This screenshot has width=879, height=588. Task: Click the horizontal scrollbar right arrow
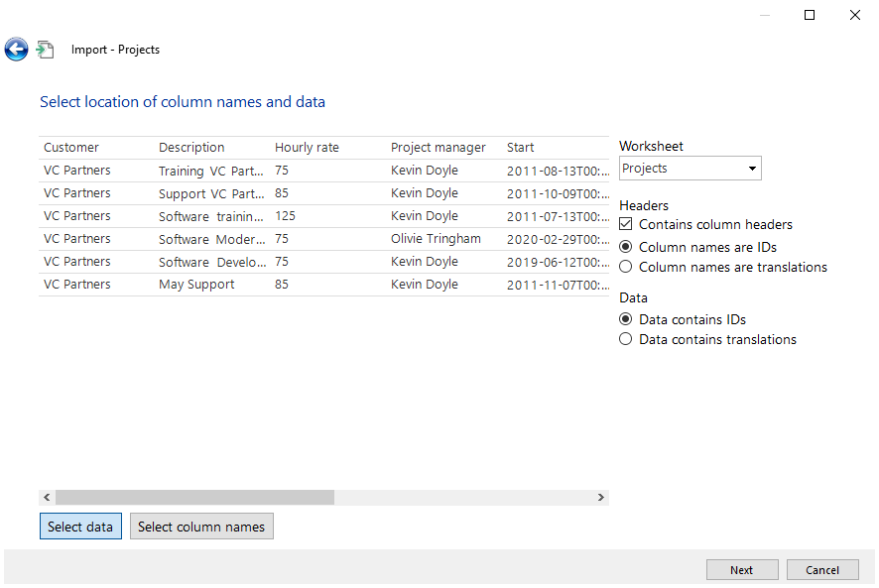(x=601, y=498)
